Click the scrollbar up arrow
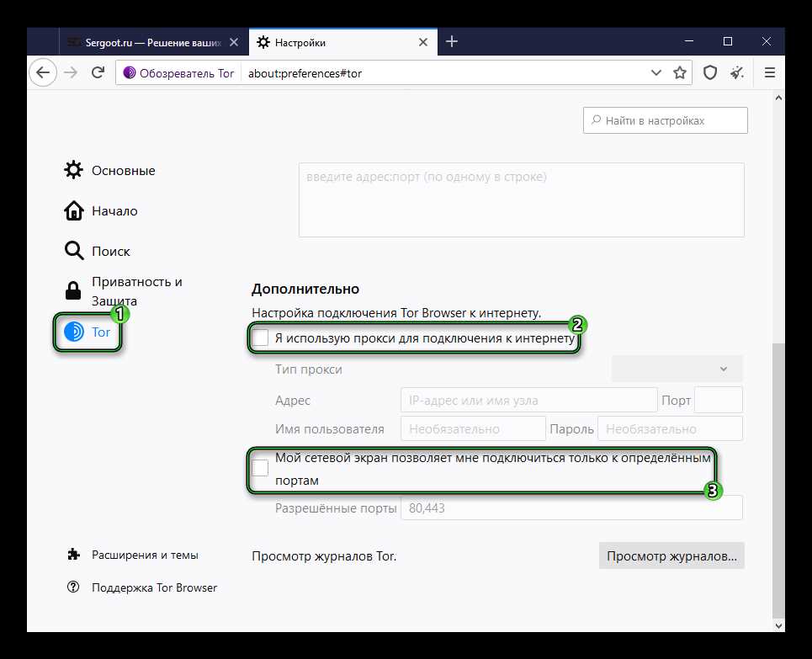Screen dimensions: 812x659 click(778, 98)
